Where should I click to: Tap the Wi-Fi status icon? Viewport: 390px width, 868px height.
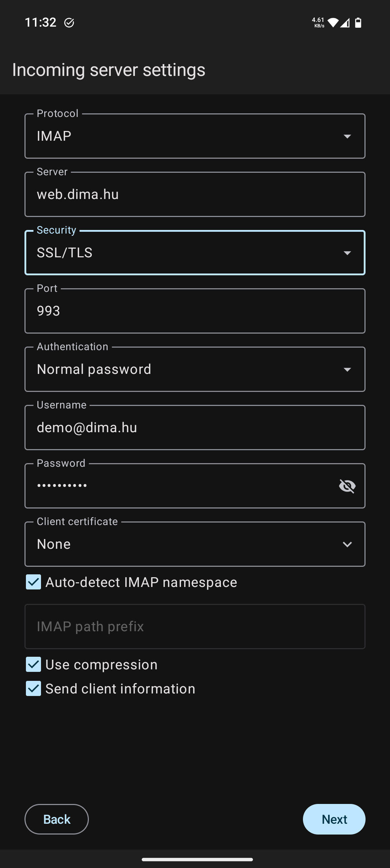[333, 23]
